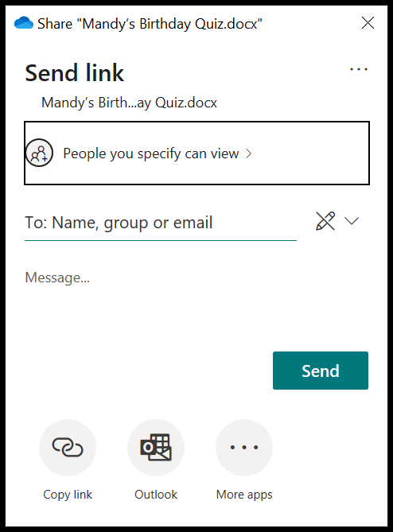Expand the edit permission dropdown arrow
The image size is (393, 532).
pos(352,221)
